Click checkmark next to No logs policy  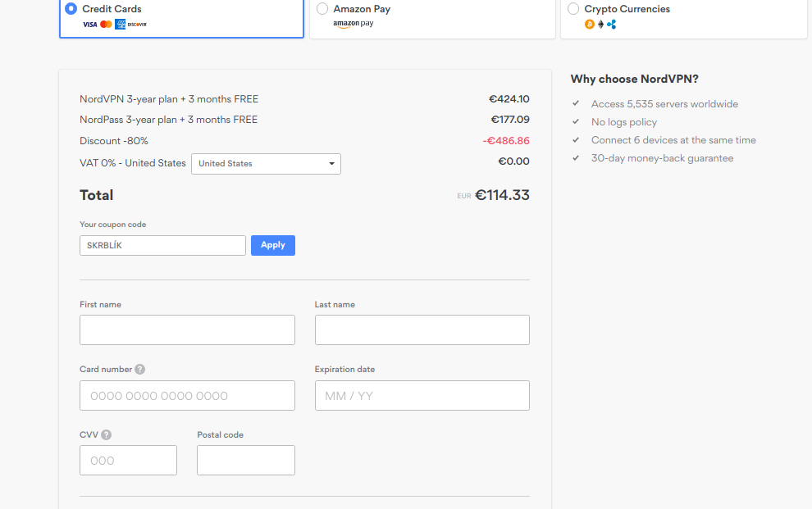[575, 121]
